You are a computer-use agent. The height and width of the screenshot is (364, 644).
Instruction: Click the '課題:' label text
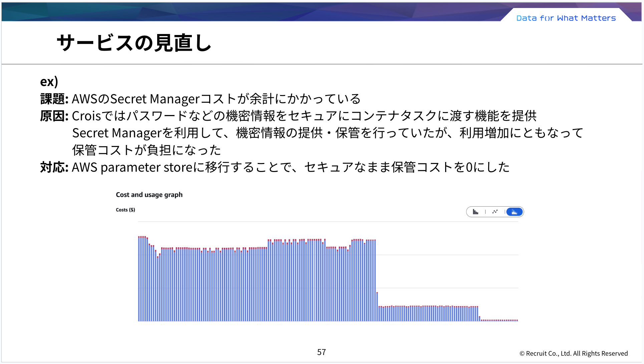click(x=54, y=99)
